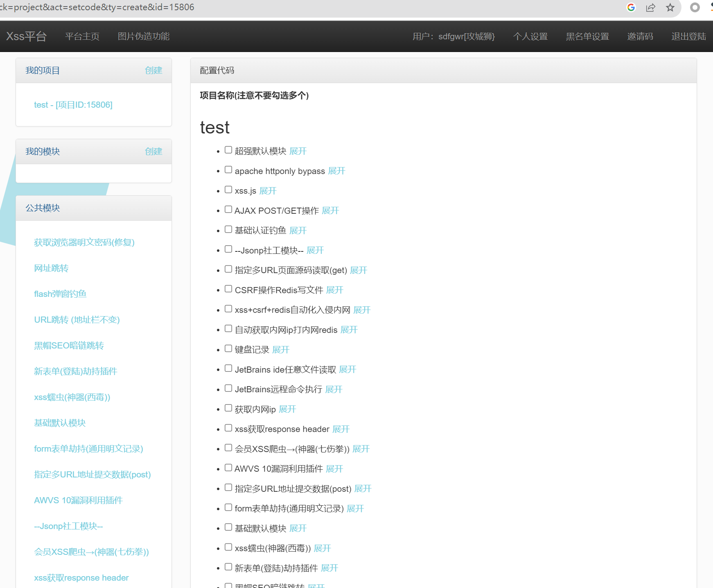Viewport: 713px width, 588px height.
Task: Tick the CSRF操作Redis写文件 checkbox
Action: click(x=228, y=289)
